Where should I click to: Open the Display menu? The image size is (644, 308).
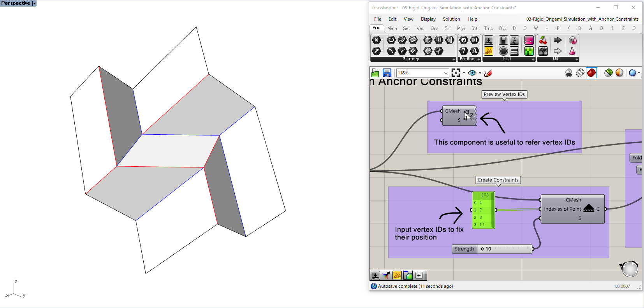(428, 19)
